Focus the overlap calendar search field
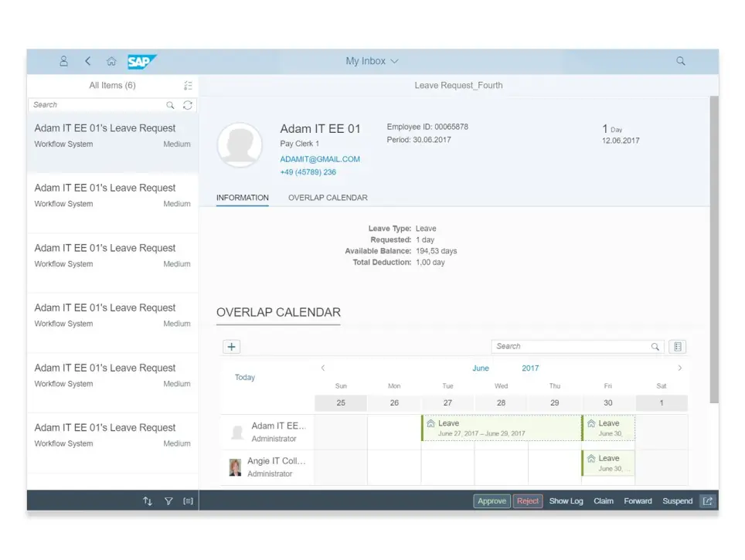The height and width of the screenshot is (560, 745). (x=572, y=347)
